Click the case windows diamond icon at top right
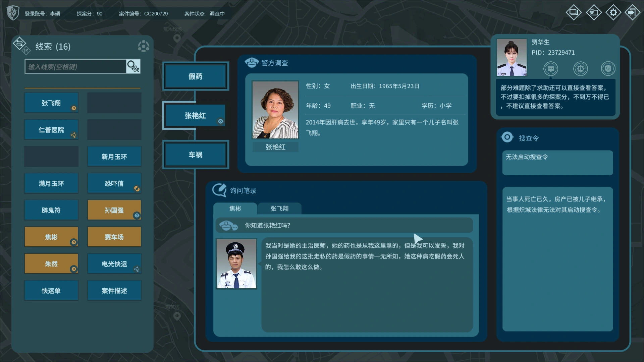The width and height of the screenshot is (644, 362). pyautogui.click(x=574, y=12)
